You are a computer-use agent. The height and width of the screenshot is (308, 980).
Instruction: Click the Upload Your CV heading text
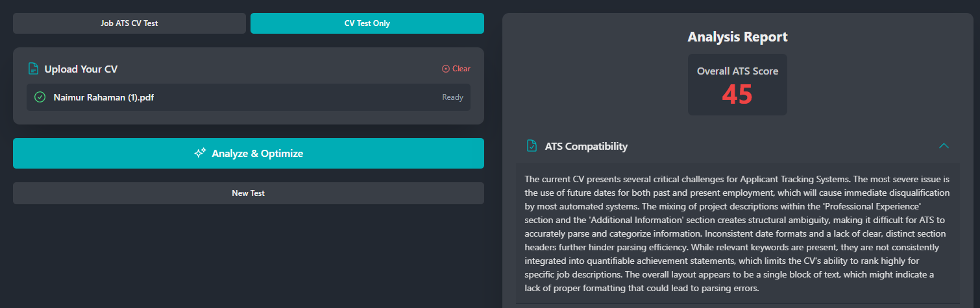pos(81,69)
